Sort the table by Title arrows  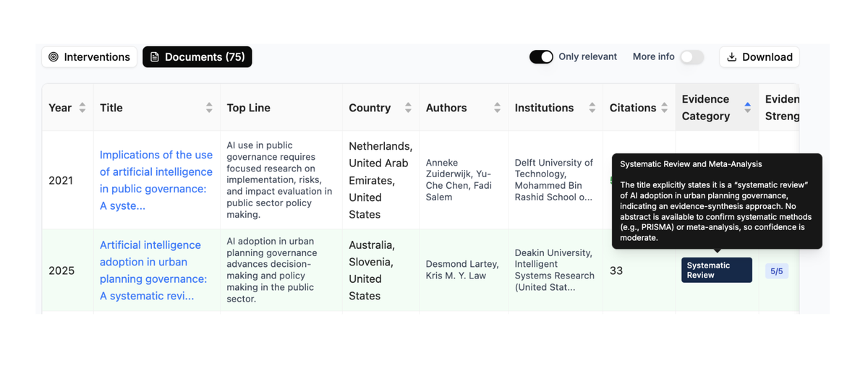(209, 108)
